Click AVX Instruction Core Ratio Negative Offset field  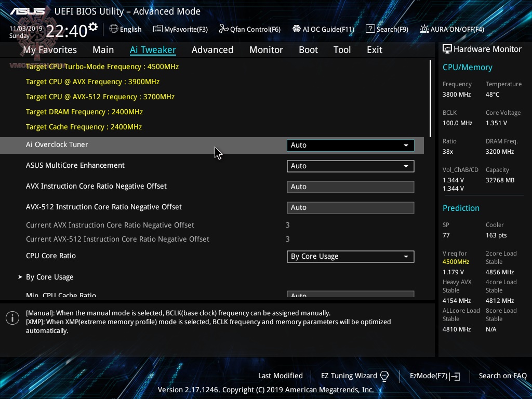(x=351, y=187)
